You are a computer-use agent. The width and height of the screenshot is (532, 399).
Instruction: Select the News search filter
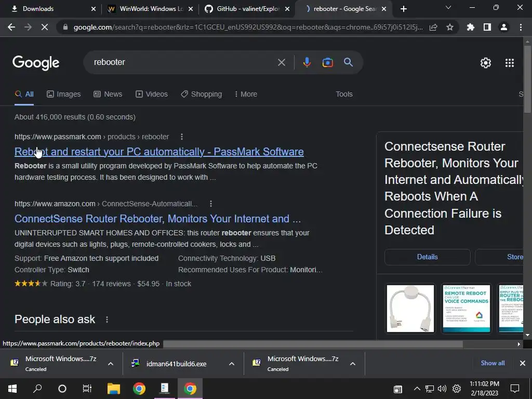108,94
